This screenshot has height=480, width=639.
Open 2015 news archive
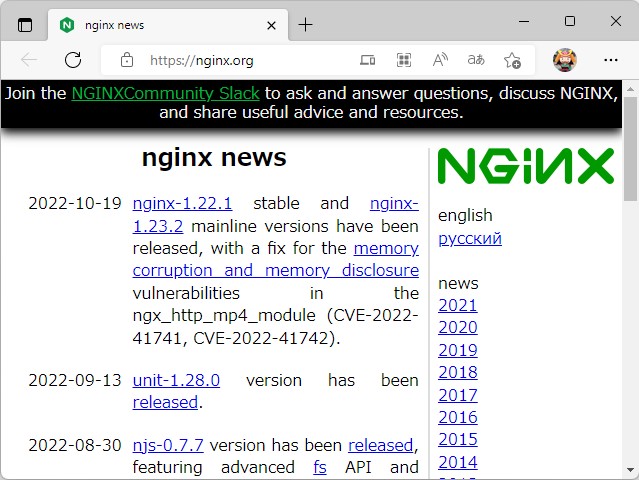pyautogui.click(x=458, y=439)
